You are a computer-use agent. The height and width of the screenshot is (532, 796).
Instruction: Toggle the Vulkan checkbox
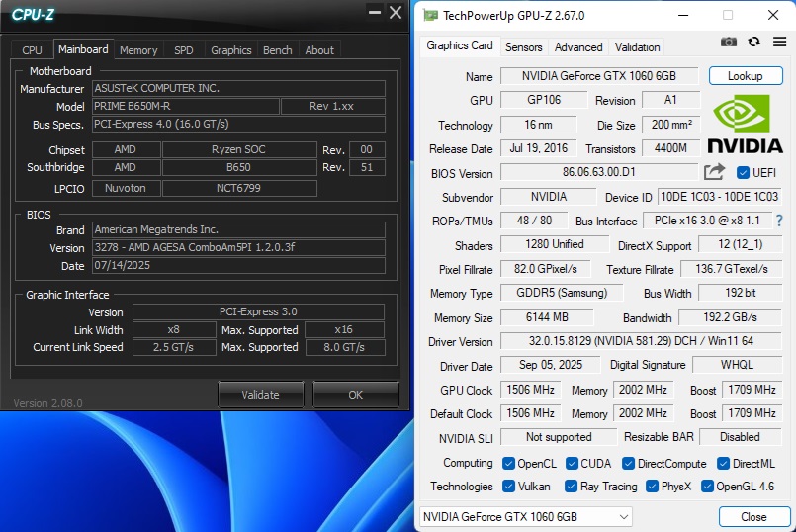(x=508, y=486)
